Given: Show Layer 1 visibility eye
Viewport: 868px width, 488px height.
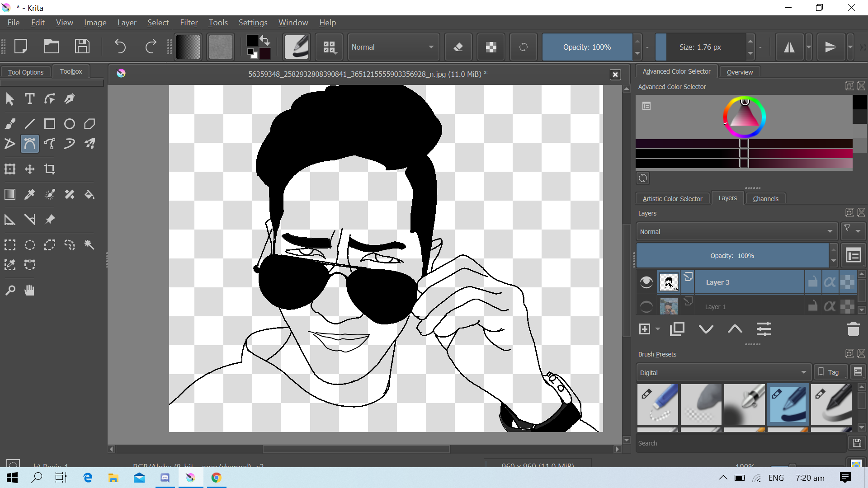Looking at the screenshot, I should [x=646, y=307].
